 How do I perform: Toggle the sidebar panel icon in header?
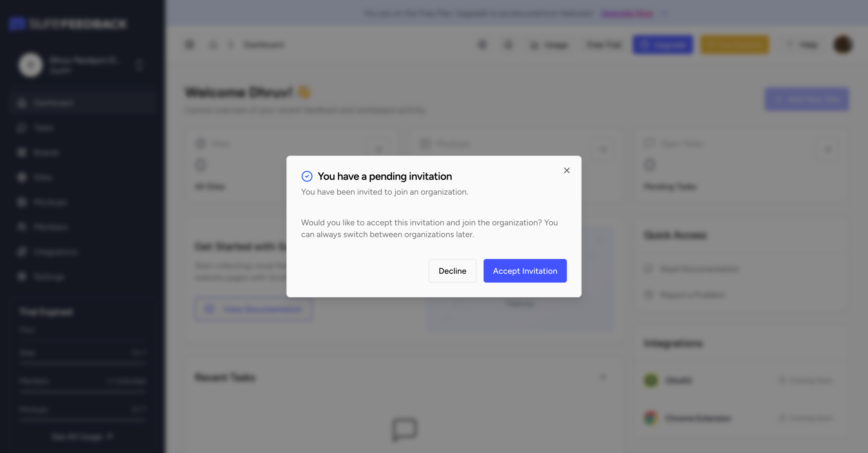click(190, 45)
